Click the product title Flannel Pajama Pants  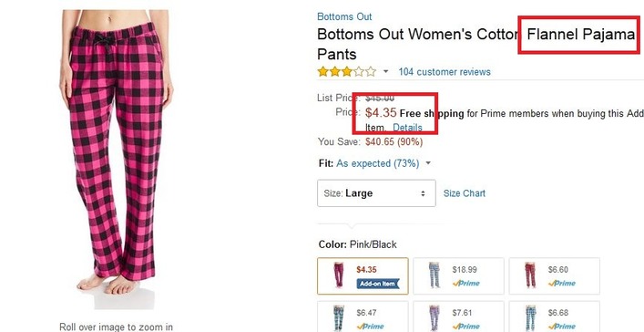476,44
